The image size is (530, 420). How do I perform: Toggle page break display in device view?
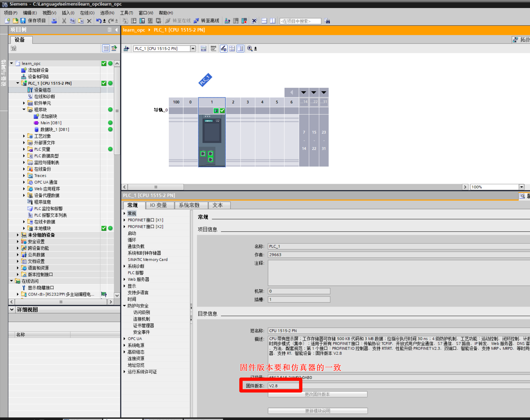click(x=232, y=49)
